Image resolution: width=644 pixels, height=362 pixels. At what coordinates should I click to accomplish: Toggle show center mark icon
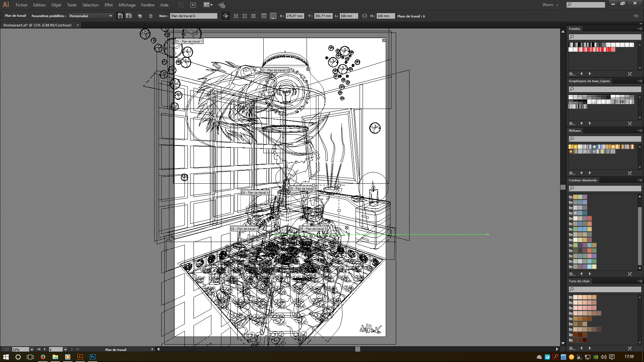tap(236, 16)
